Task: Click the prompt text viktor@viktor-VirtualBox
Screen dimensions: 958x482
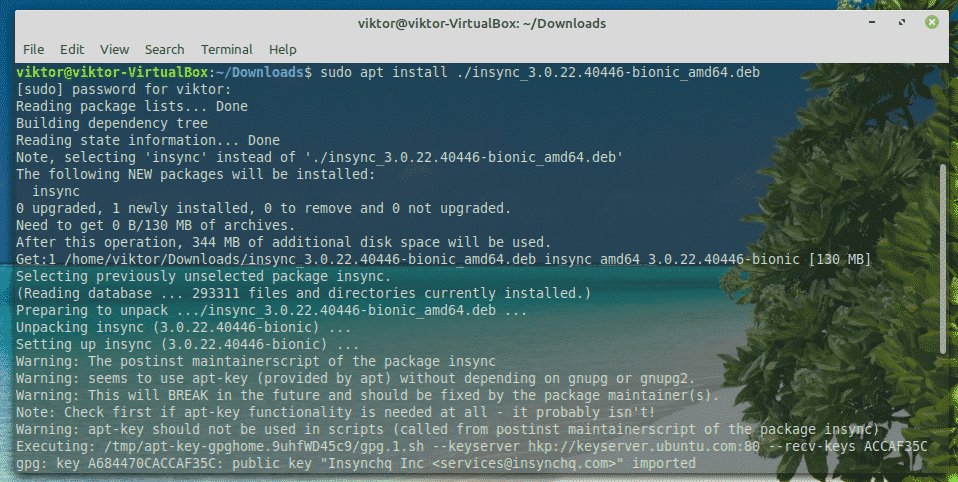Action: pyautogui.click(x=112, y=72)
